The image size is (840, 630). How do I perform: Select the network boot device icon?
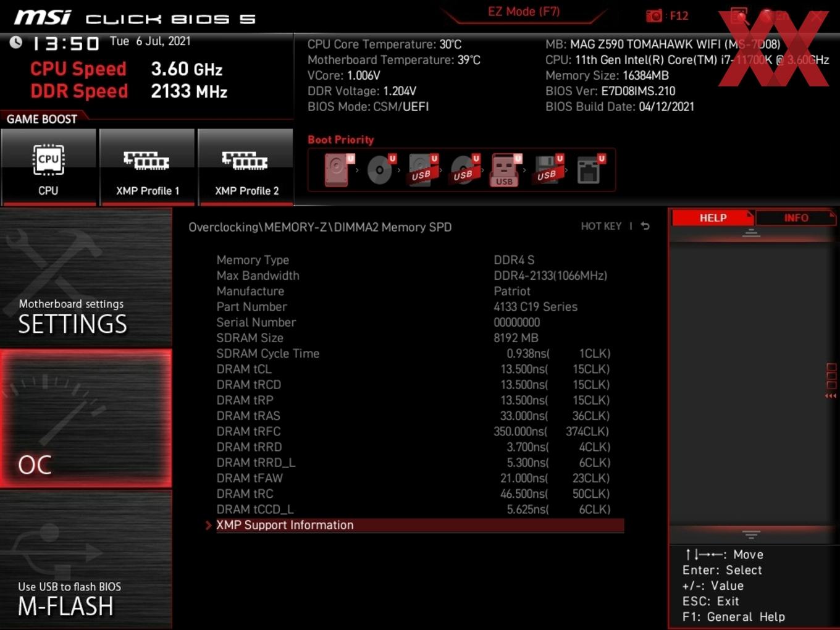[590, 169]
